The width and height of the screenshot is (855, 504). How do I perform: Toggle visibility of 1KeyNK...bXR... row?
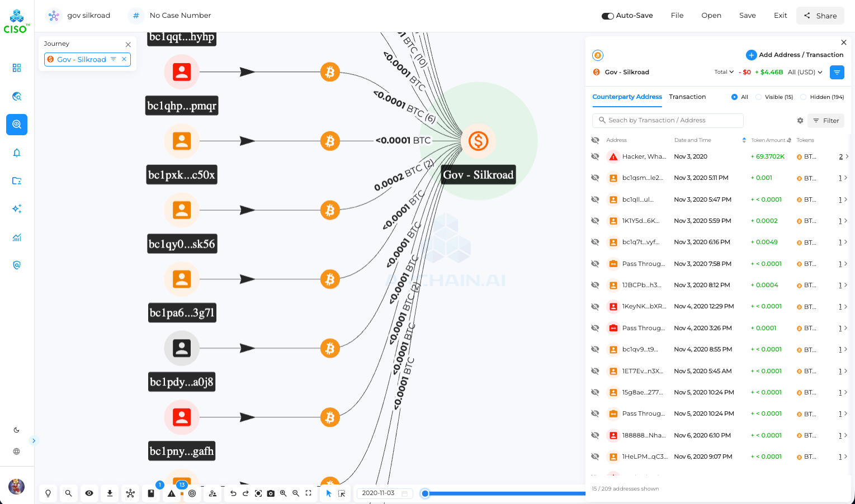pos(595,307)
